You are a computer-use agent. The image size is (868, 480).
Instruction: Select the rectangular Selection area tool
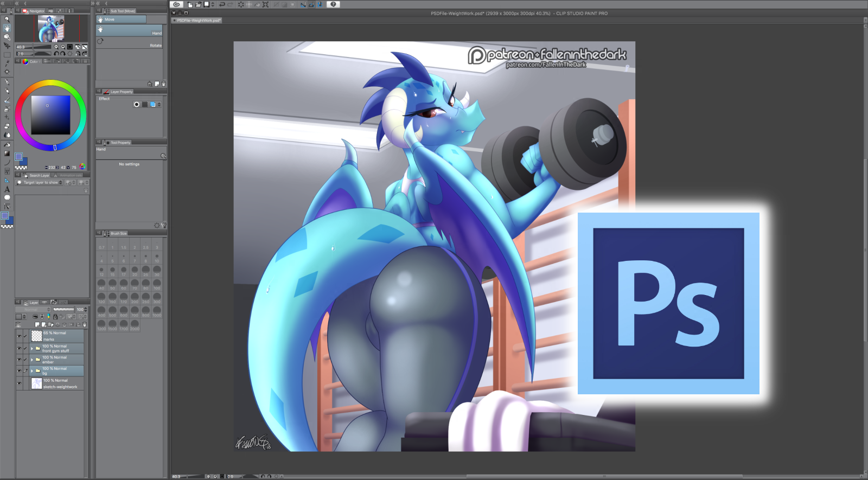point(7,54)
